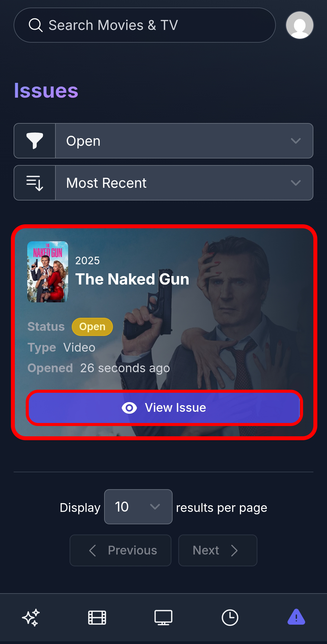Go to the Next page

(x=218, y=550)
